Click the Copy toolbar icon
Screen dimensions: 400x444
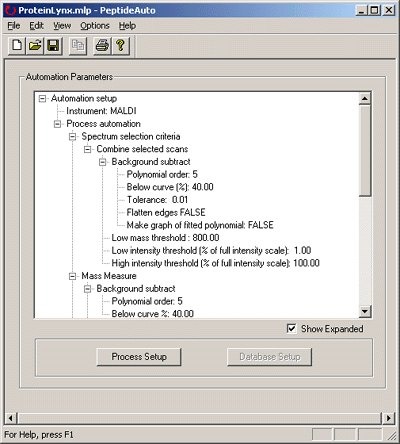pyautogui.click(x=78, y=45)
